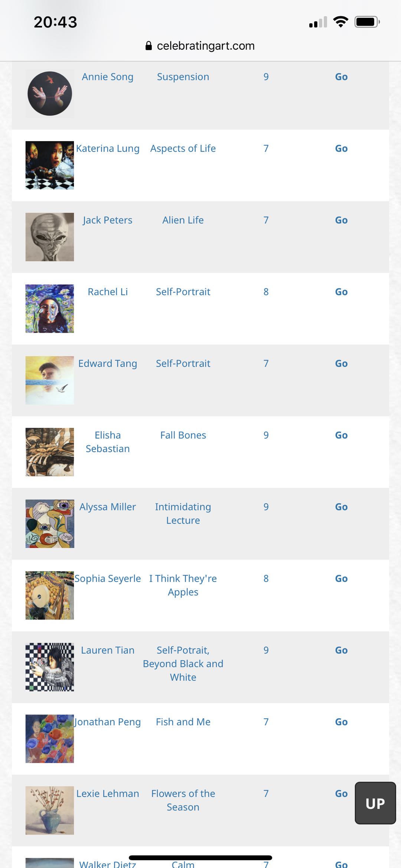Open the Fall Bones artwork thumbnail

50,452
